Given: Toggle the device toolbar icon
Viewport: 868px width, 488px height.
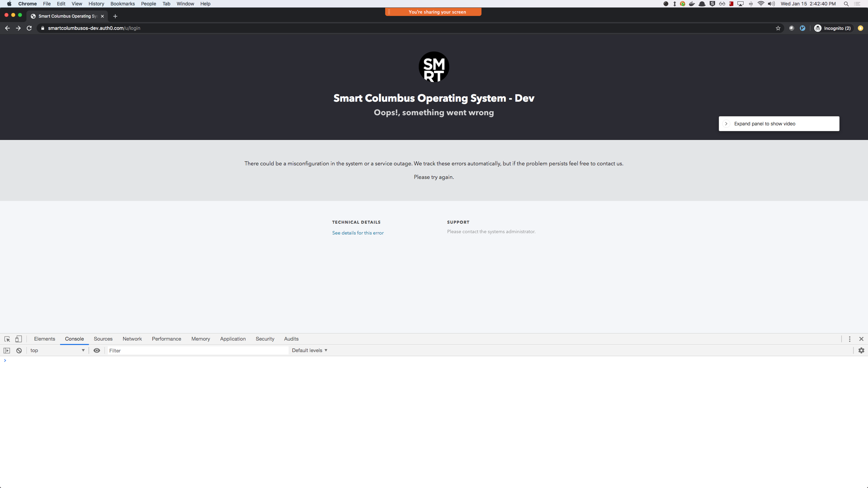Looking at the screenshot, I should [x=19, y=339].
